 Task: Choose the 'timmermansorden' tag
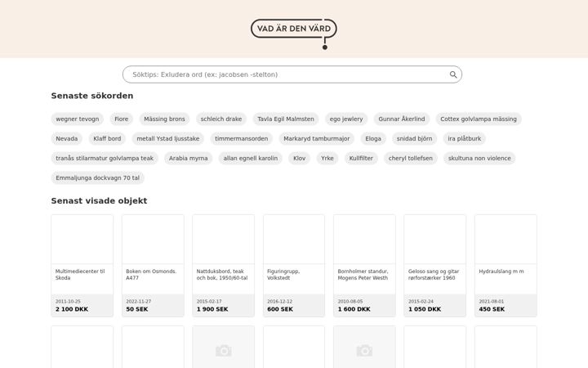[241, 138]
